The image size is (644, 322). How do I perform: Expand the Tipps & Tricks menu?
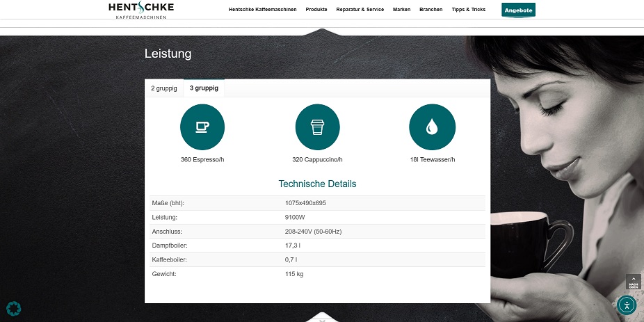coord(468,10)
